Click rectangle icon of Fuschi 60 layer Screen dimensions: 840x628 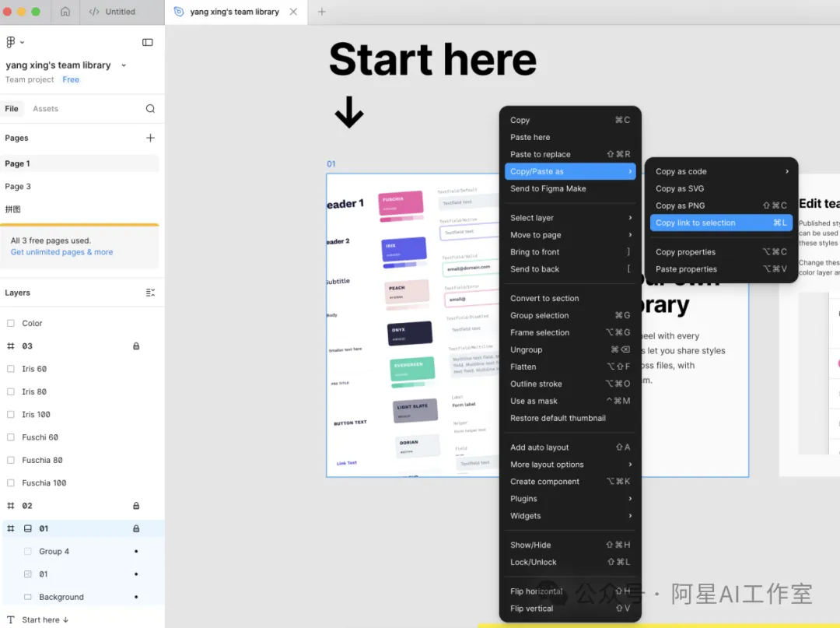click(x=11, y=437)
